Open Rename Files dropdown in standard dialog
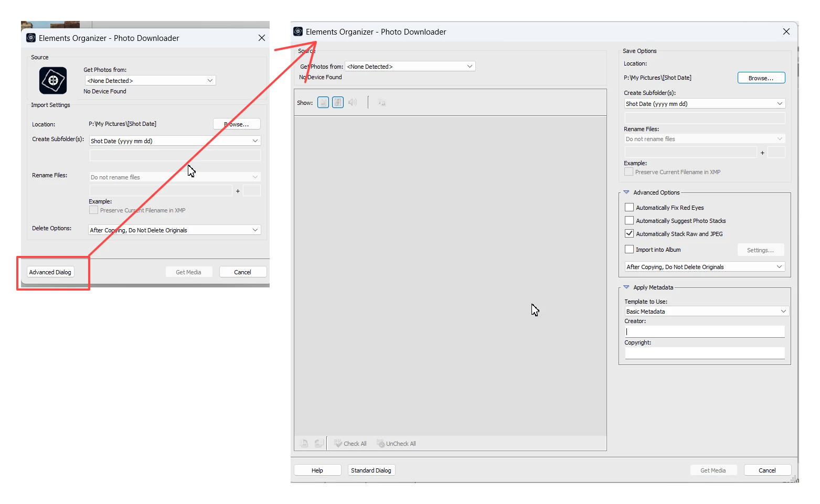The width and height of the screenshot is (820, 504). pyautogui.click(x=175, y=177)
